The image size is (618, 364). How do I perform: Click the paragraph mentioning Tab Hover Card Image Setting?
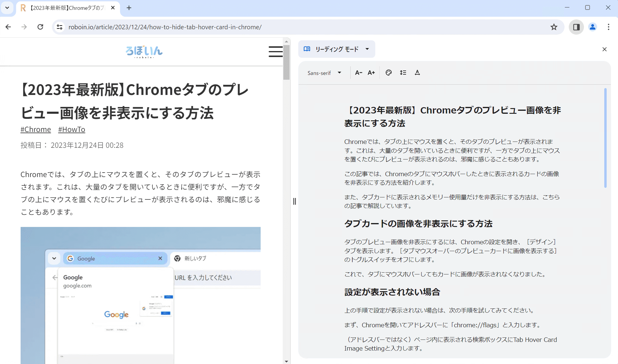pos(451,344)
